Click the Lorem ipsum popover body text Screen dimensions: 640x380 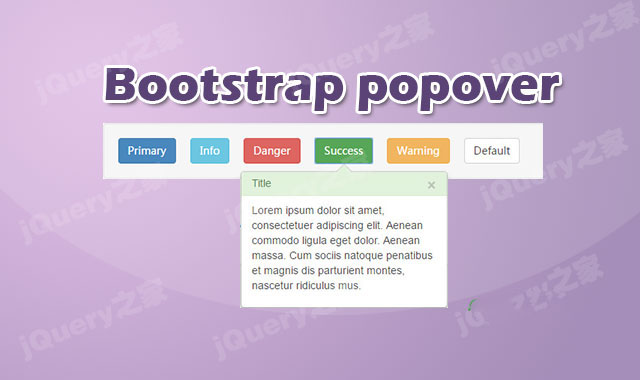pos(342,248)
